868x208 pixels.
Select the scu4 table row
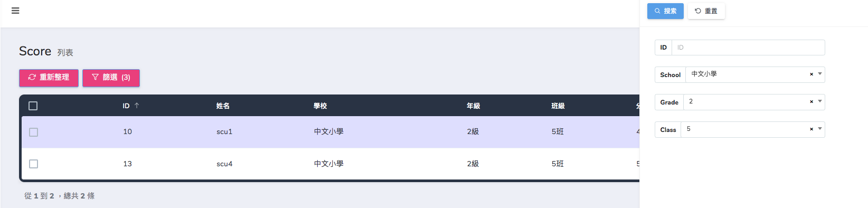(x=331, y=164)
